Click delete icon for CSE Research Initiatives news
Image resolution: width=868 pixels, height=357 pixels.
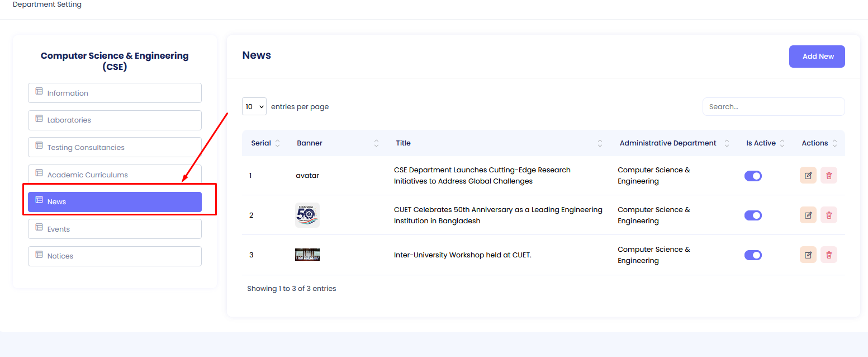tap(828, 176)
